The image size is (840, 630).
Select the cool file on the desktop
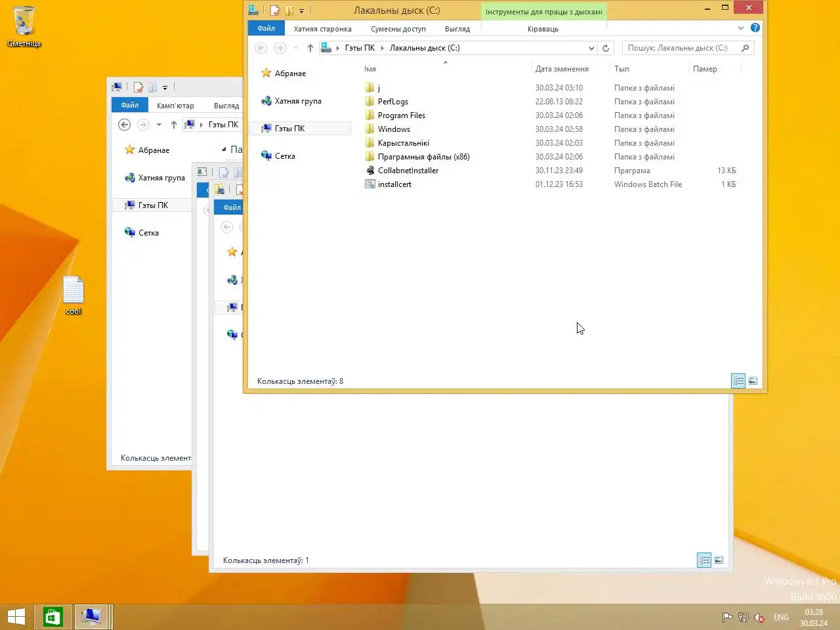pos(73,295)
